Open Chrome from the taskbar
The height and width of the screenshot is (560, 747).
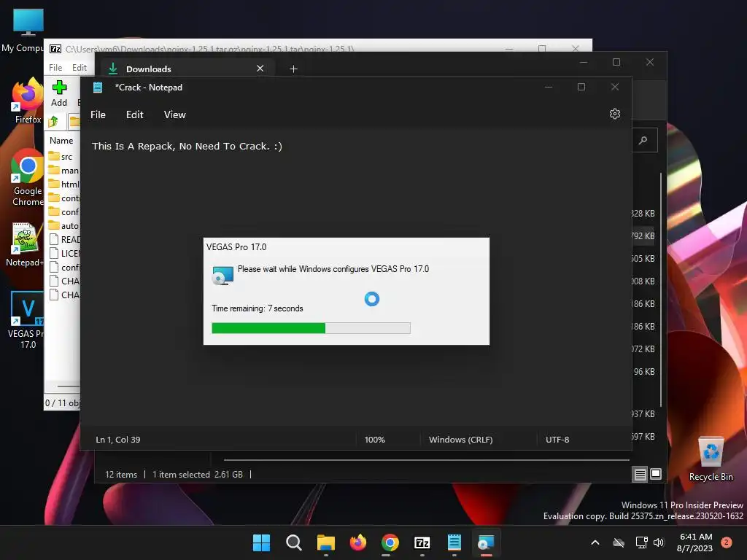(x=390, y=542)
